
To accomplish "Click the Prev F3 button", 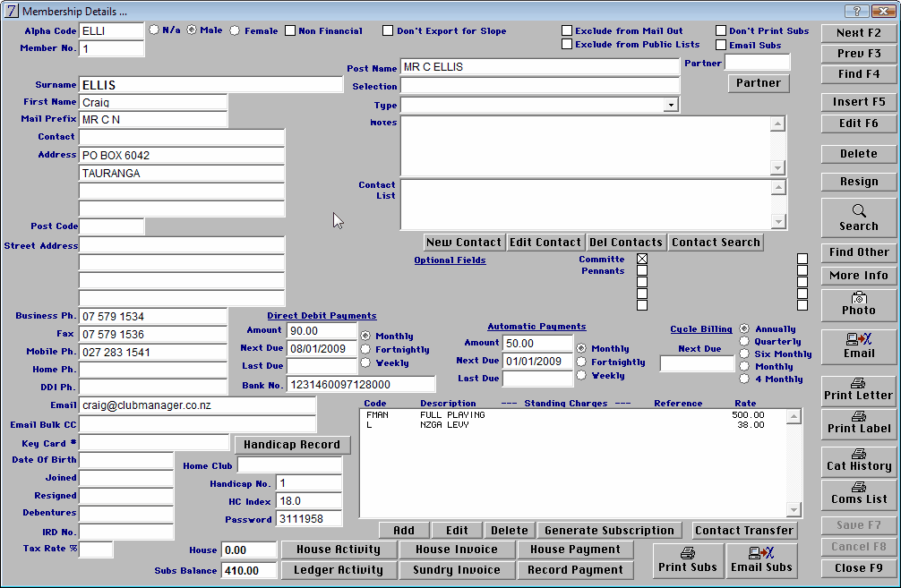I will [x=859, y=54].
